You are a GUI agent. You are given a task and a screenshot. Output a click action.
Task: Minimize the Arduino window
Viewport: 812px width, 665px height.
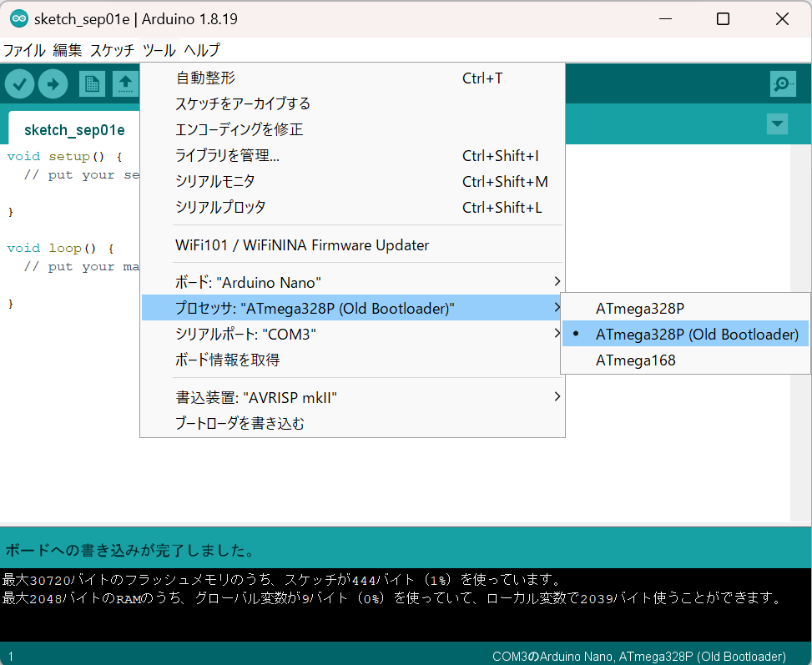665,18
